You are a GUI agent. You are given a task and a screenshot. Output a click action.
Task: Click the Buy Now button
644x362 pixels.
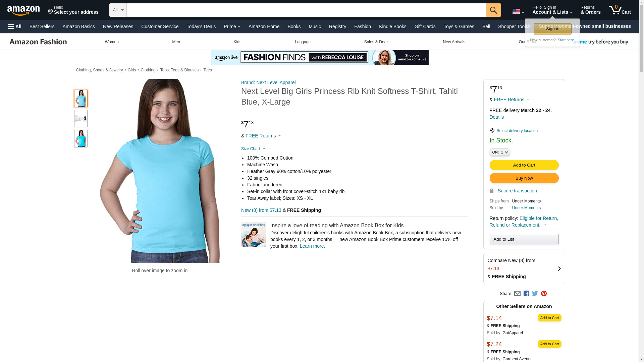click(524, 178)
